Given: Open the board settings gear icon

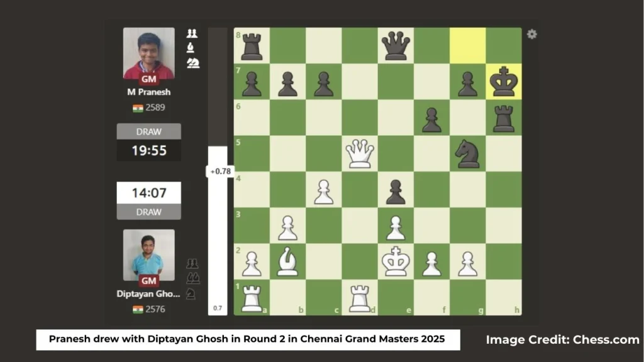Looking at the screenshot, I should pyautogui.click(x=531, y=35).
